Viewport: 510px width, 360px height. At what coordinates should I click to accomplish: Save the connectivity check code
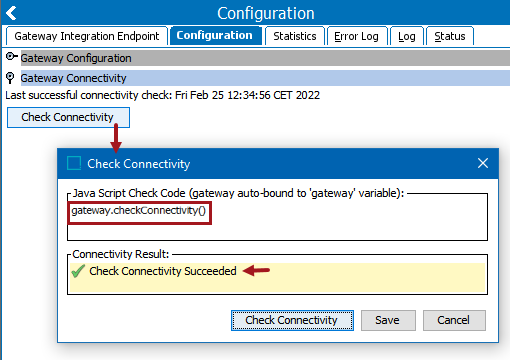(388, 320)
